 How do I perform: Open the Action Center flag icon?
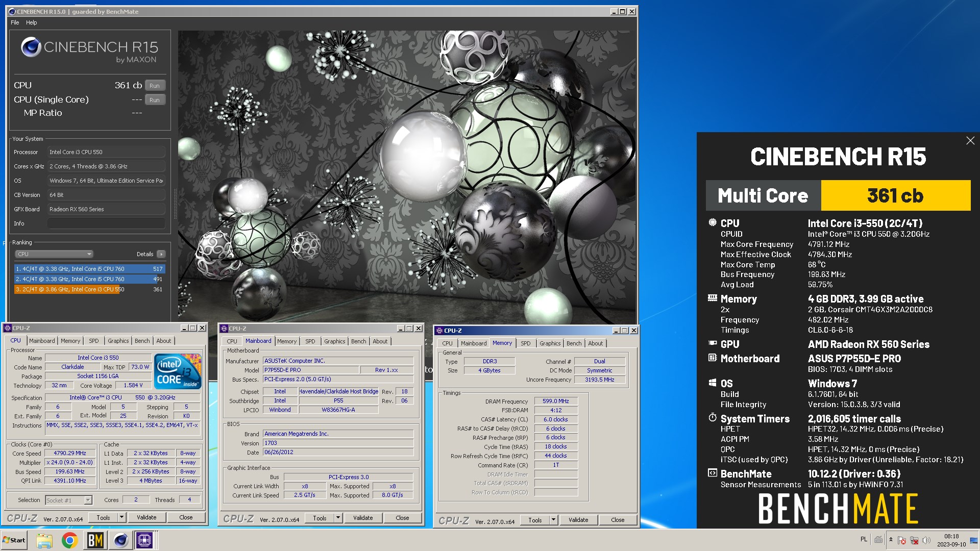point(902,540)
